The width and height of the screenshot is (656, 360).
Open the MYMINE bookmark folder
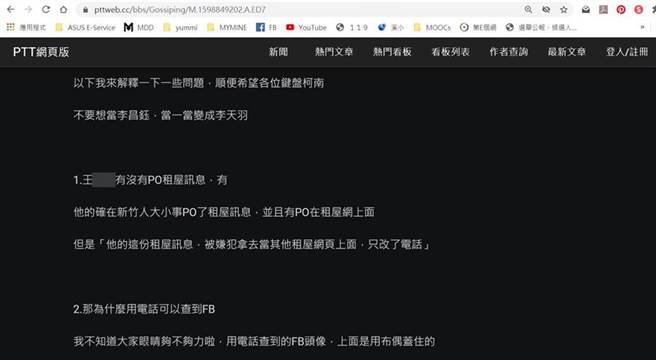point(227,28)
